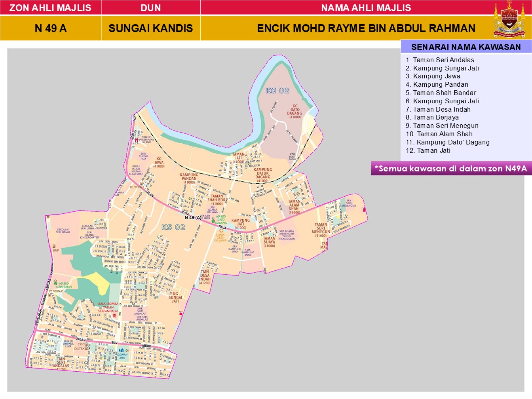
Task: Click the SUNGAI KANDIS cell
Action: [150, 28]
